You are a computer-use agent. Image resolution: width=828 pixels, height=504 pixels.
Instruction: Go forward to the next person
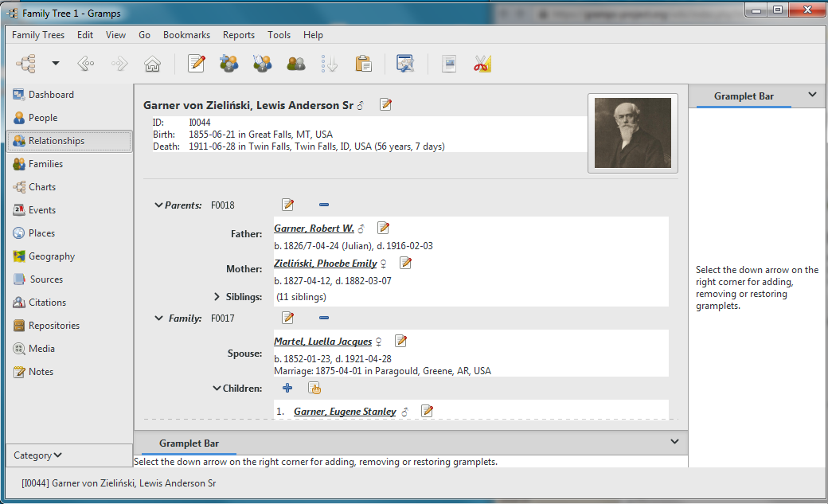coord(119,64)
